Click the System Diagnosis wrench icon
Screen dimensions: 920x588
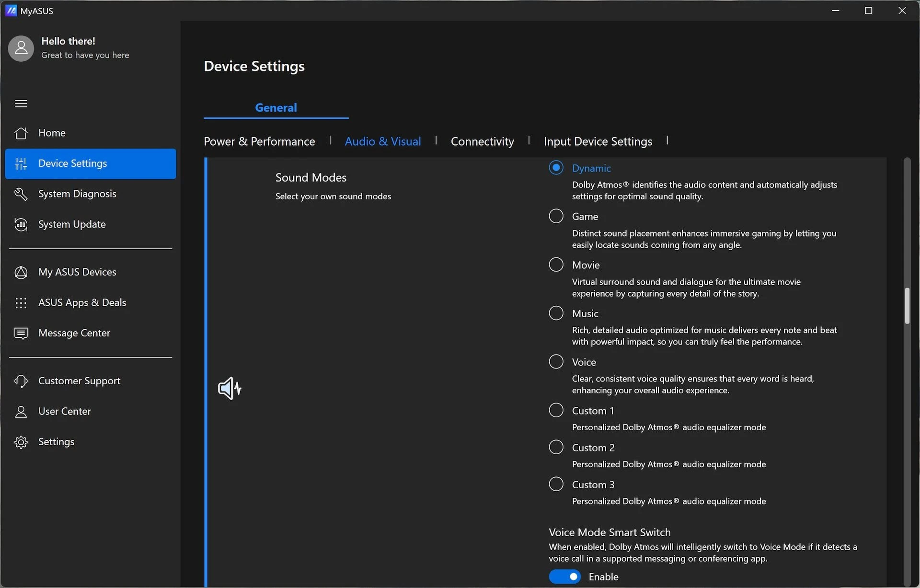tap(21, 194)
